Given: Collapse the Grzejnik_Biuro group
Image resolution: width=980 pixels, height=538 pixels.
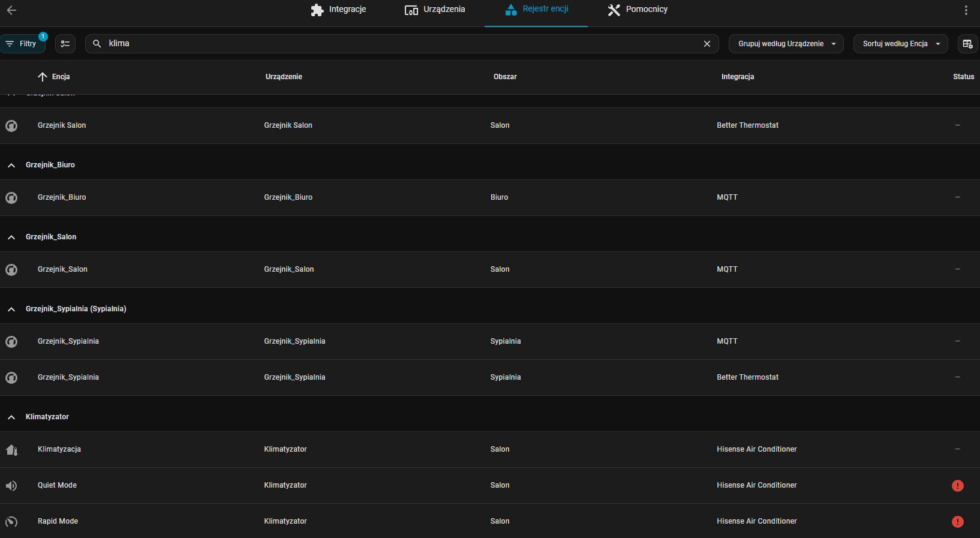Looking at the screenshot, I should pyautogui.click(x=11, y=165).
